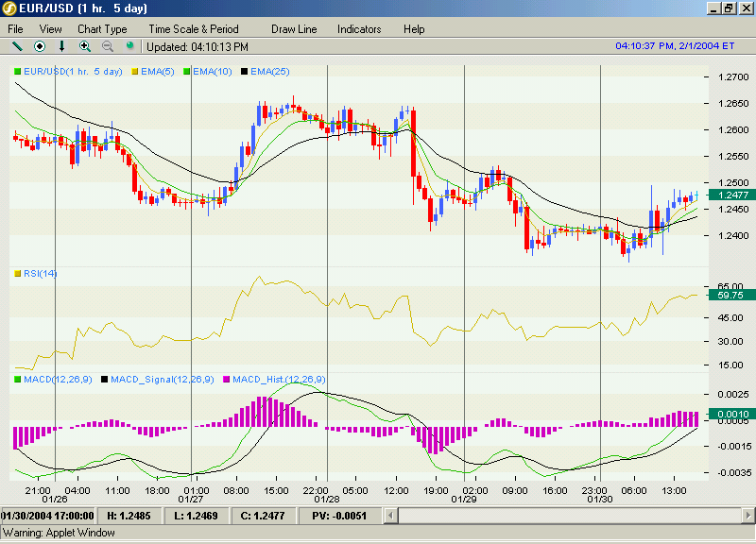Select the EUR/USD(1 hr. 5 day) legend label
The width and height of the screenshot is (756, 544).
[74, 72]
